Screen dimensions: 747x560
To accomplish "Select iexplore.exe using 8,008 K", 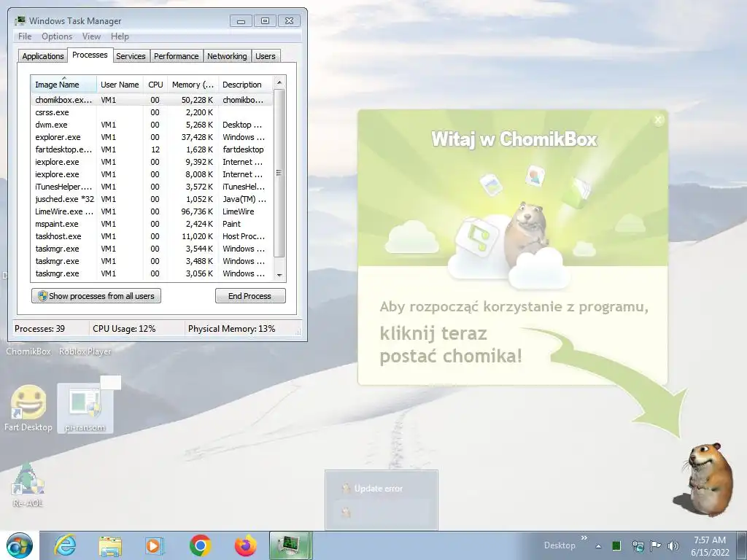I will 152,174.
